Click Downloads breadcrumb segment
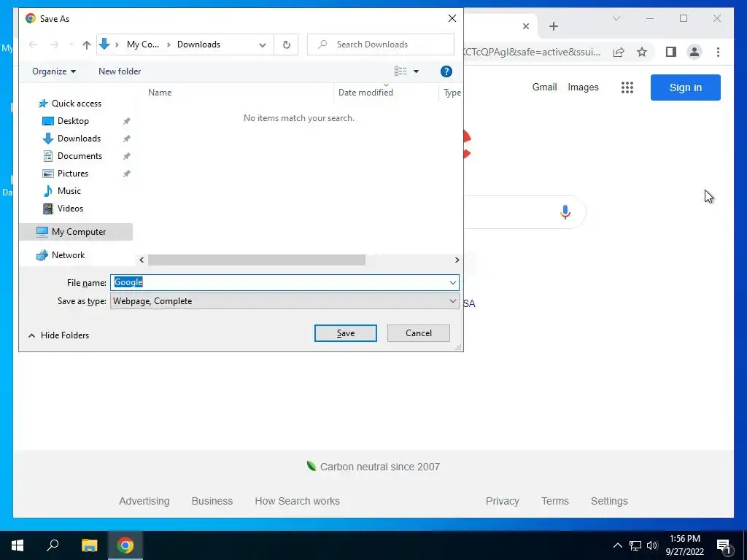 (198, 44)
